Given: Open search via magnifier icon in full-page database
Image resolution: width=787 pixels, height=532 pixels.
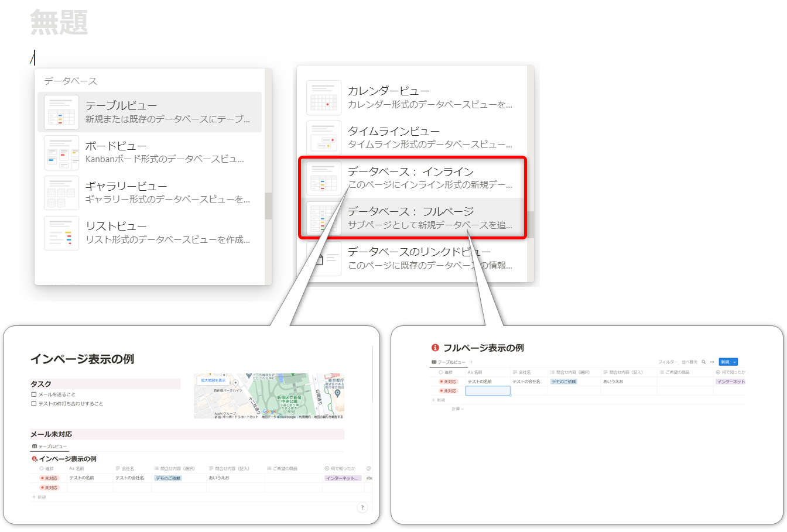Looking at the screenshot, I should point(703,362).
